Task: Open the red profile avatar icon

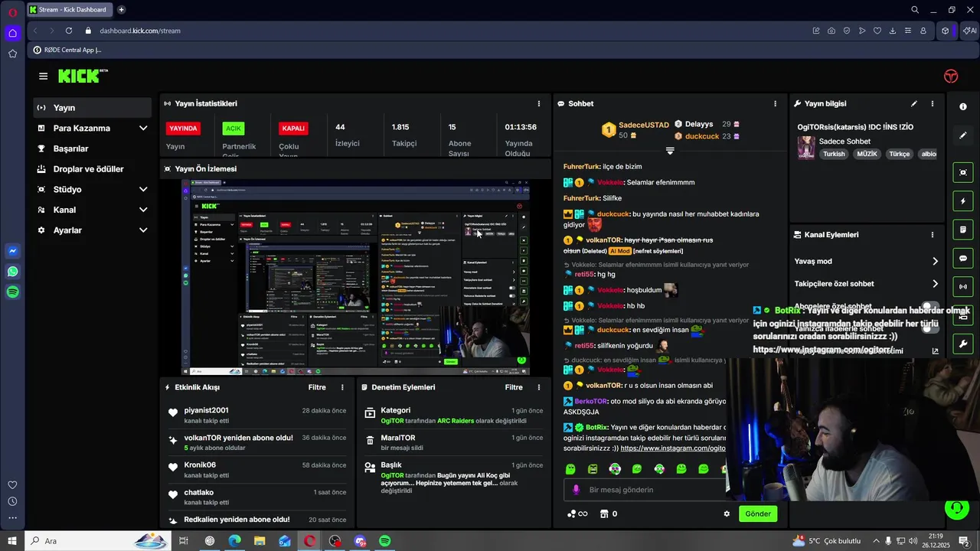Action: point(951,76)
